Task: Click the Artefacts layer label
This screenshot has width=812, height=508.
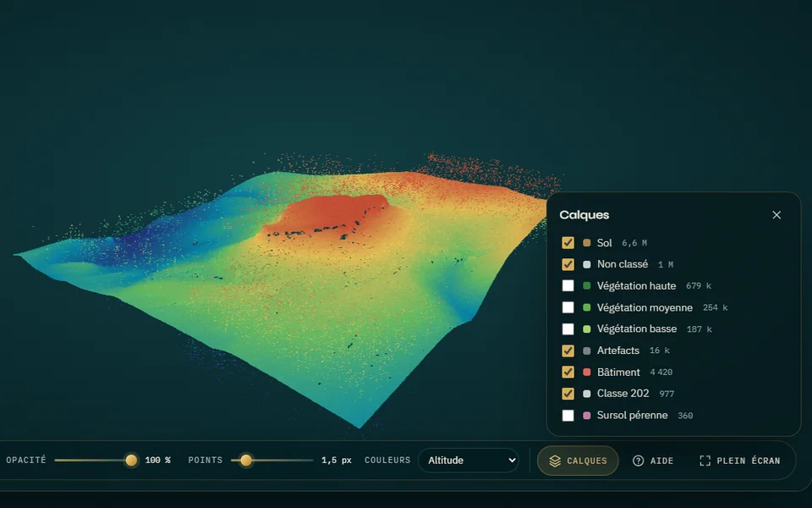Action: tap(618, 351)
